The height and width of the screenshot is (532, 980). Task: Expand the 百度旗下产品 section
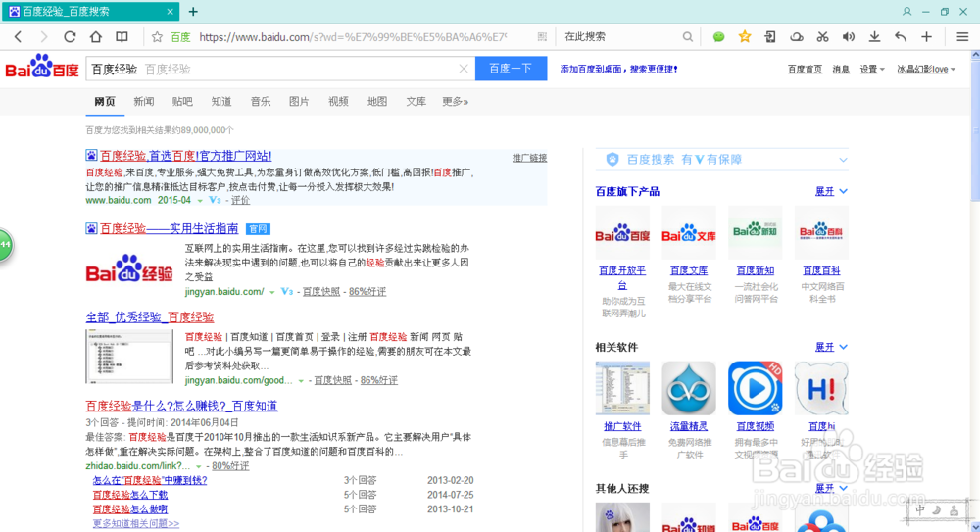(831, 191)
